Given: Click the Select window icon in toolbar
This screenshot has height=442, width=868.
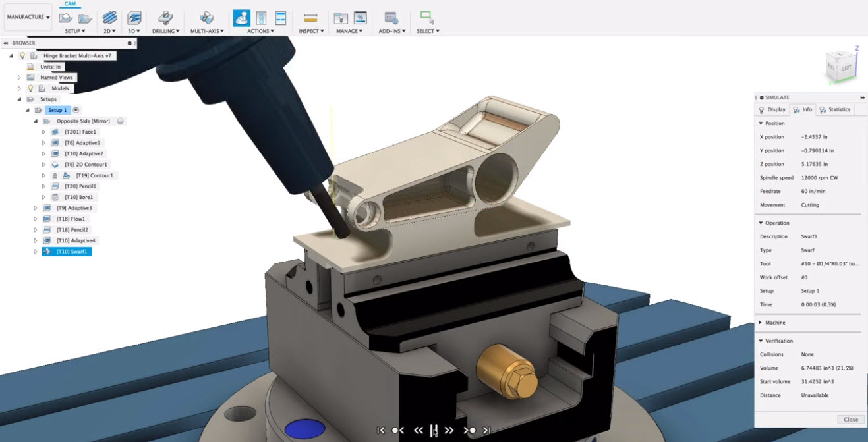Looking at the screenshot, I should (x=427, y=18).
